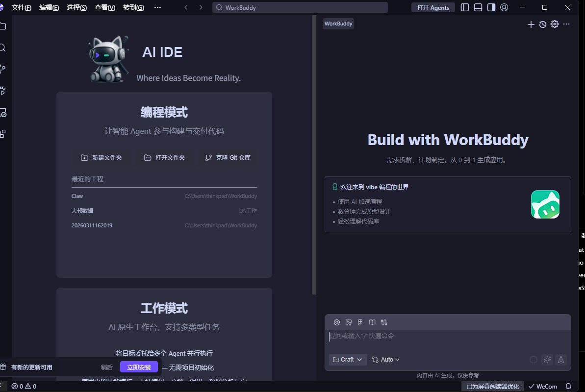585x392 pixels.
Task: Click the gift icon in update notification
Action: tap(3, 367)
